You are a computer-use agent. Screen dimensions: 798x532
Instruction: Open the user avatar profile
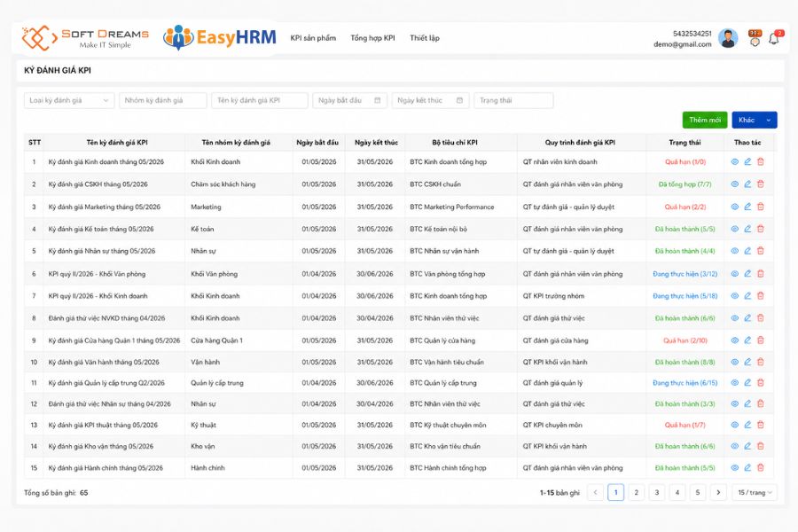click(x=728, y=38)
